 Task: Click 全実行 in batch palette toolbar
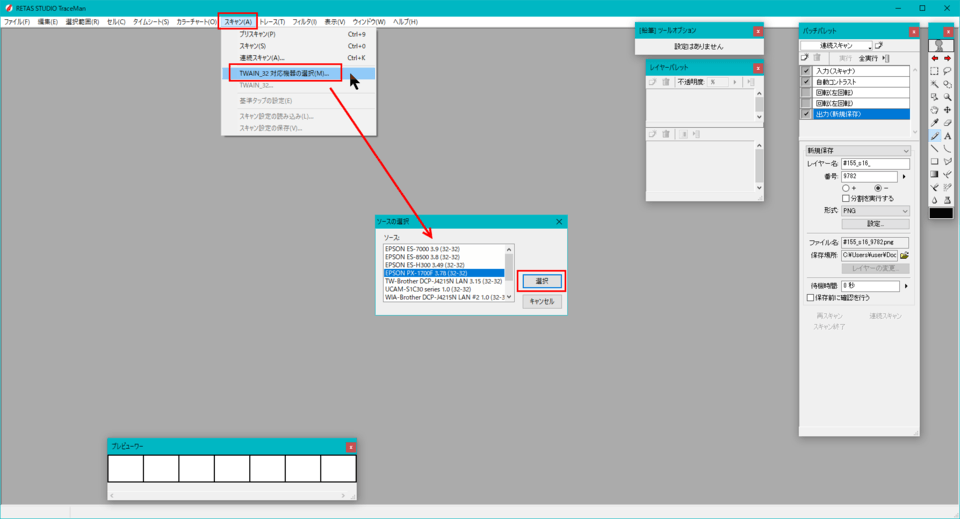tap(868, 58)
